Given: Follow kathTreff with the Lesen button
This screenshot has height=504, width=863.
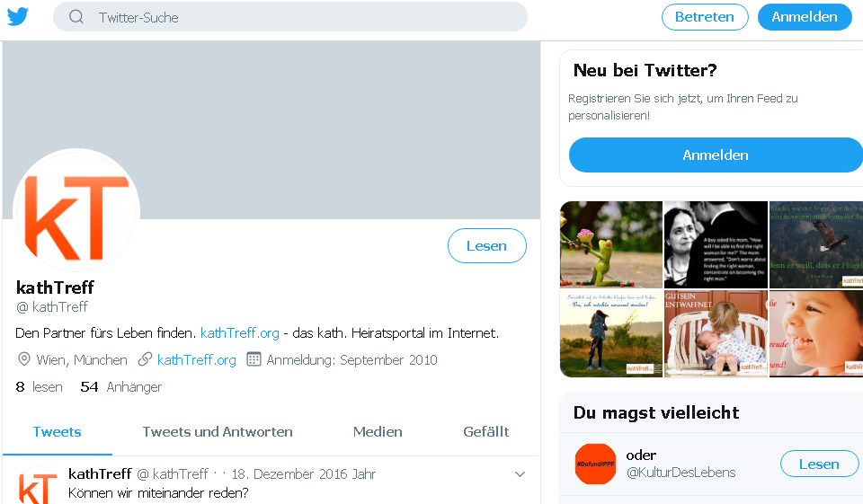Looking at the screenshot, I should pos(486,245).
